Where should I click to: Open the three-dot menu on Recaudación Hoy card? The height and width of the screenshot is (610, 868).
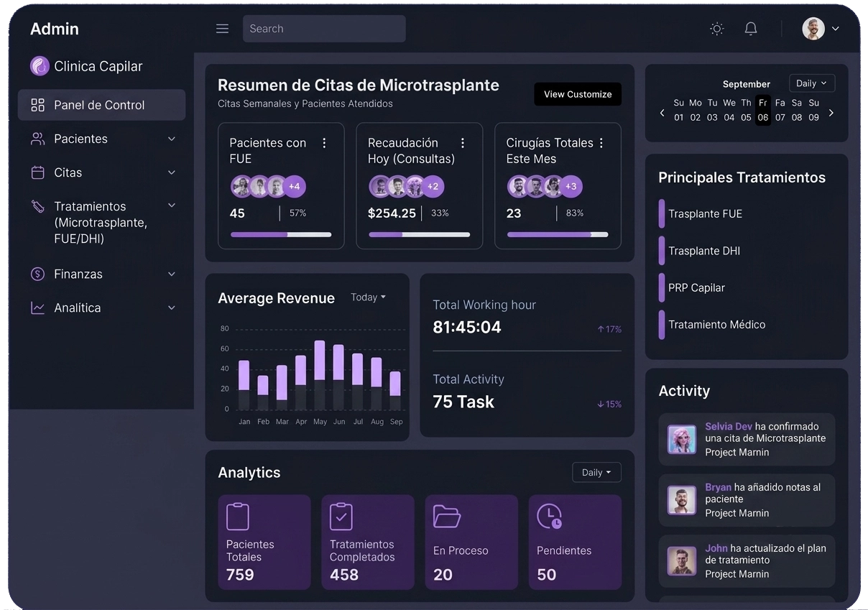click(463, 143)
